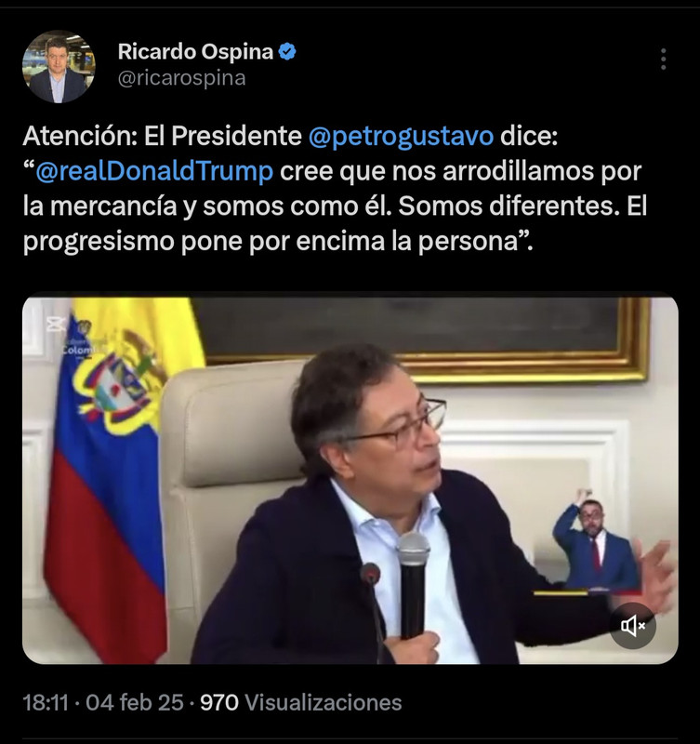Open the 18:11 timestamp
This screenshot has height=744, width=700.
[46, 702]
